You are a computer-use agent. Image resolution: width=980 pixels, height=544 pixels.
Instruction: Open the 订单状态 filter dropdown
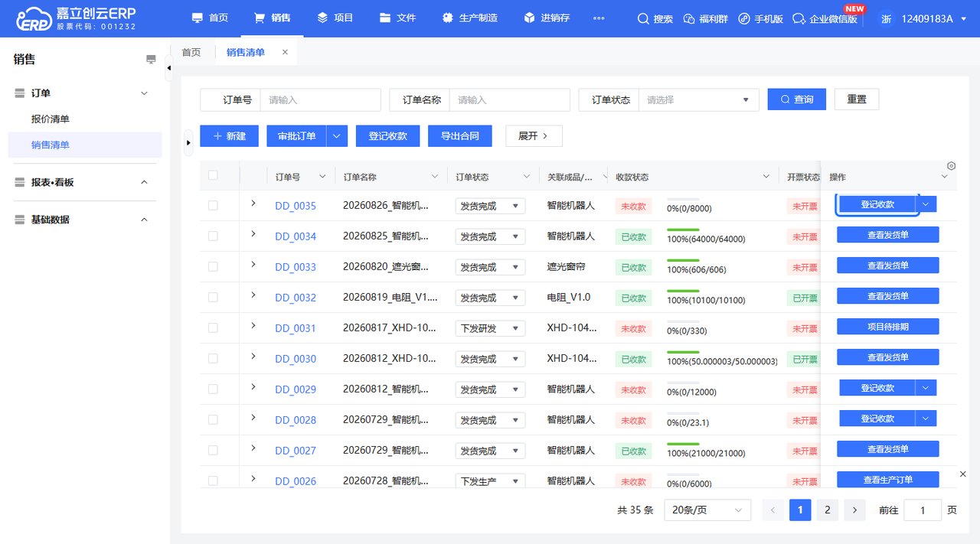pos(698,99)
